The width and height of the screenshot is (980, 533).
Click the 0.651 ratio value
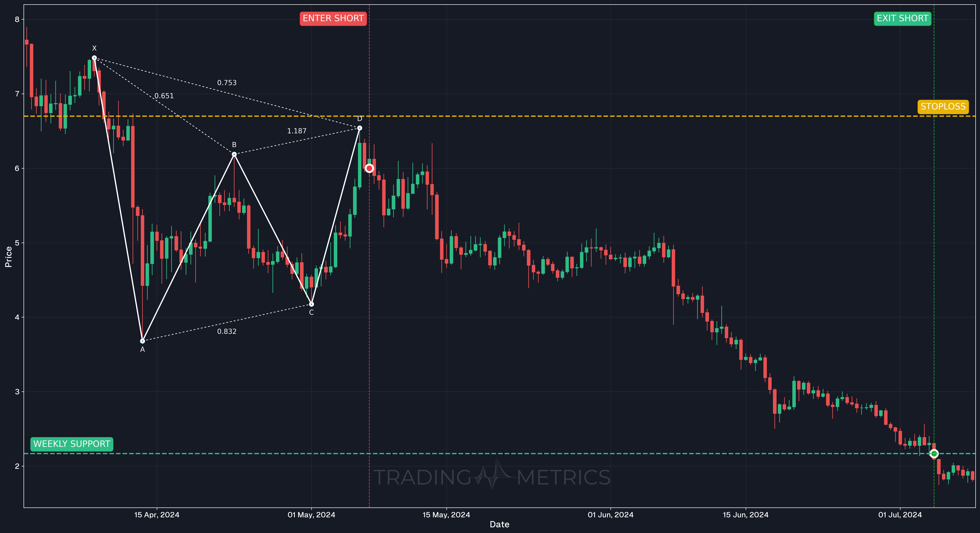tap(164, 96)
